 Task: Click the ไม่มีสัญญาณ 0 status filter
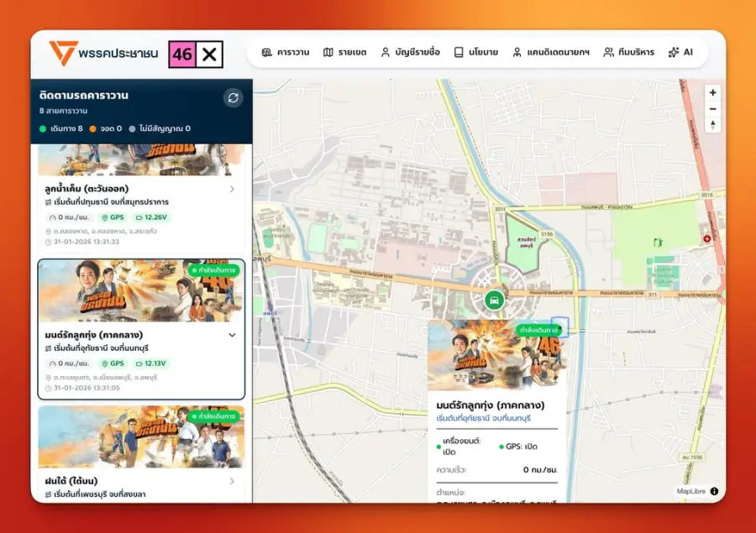pos(160,128)
